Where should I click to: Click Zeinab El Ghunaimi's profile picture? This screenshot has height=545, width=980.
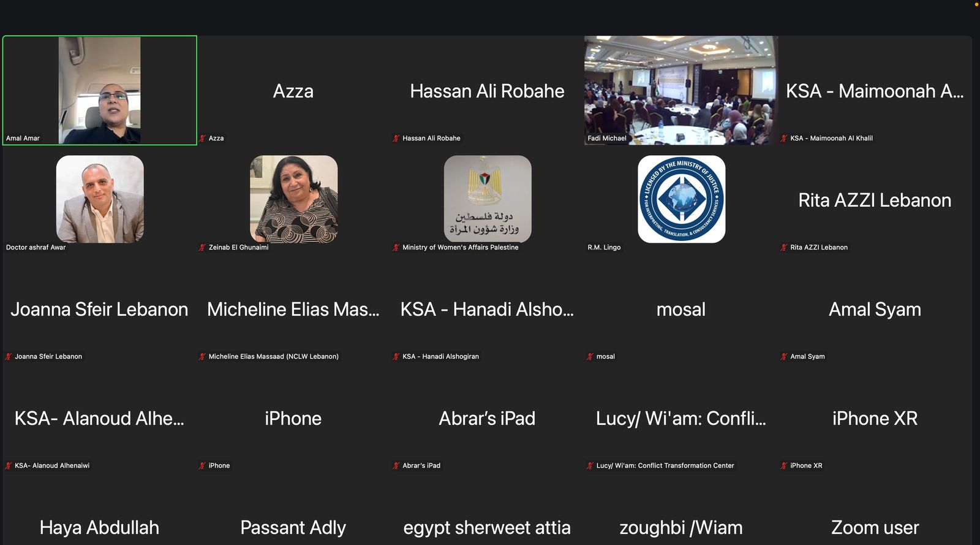293,199
